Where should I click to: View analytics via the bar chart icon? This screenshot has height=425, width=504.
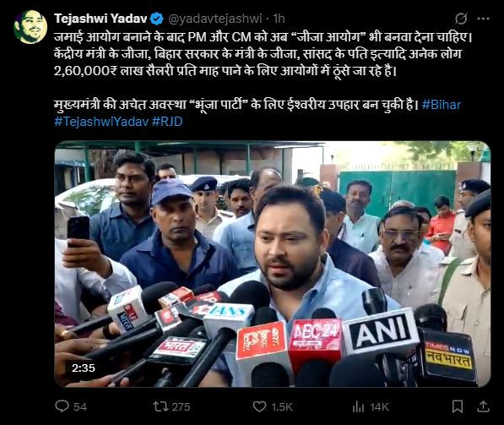point(358,406)
